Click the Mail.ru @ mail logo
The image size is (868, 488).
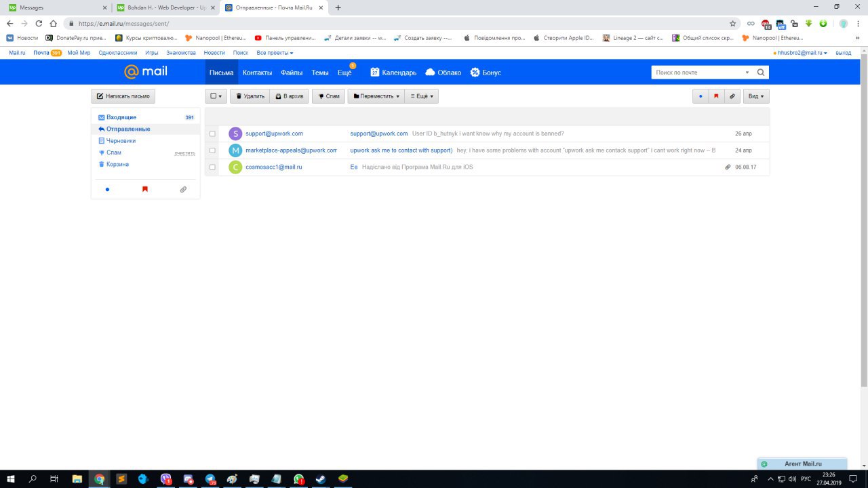coord(145,72)
